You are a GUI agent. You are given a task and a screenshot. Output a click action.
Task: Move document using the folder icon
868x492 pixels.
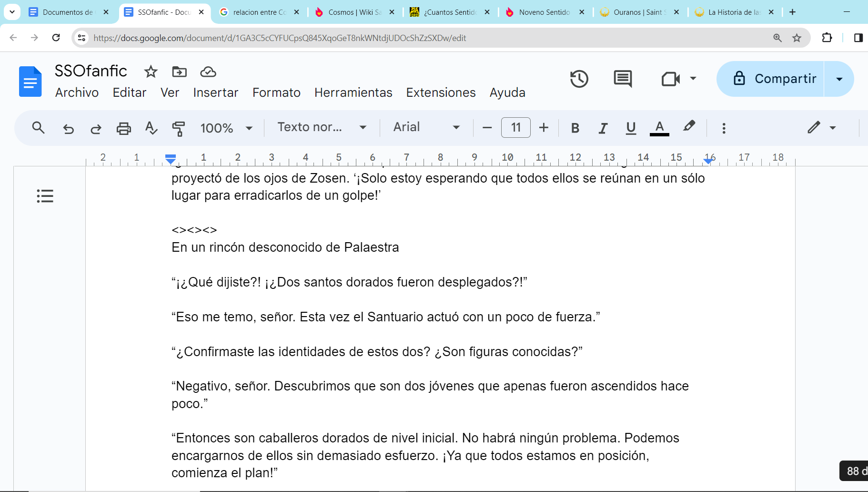(179, 72)
